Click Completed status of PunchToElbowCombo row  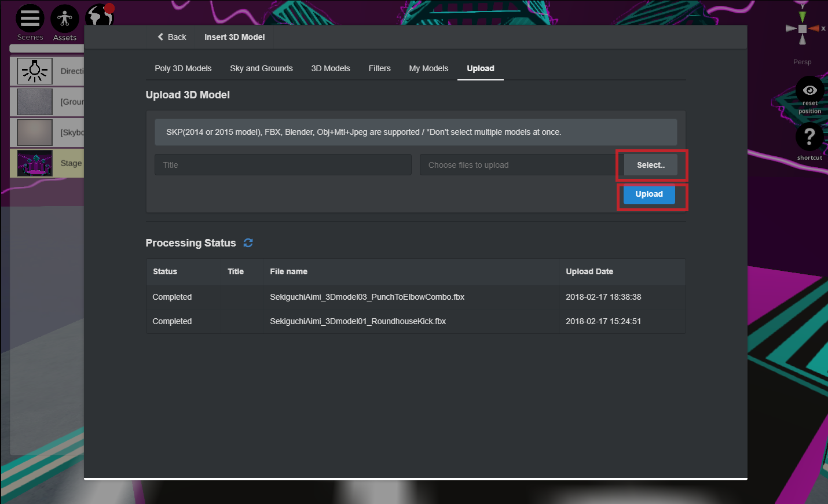tap(172, 297)
